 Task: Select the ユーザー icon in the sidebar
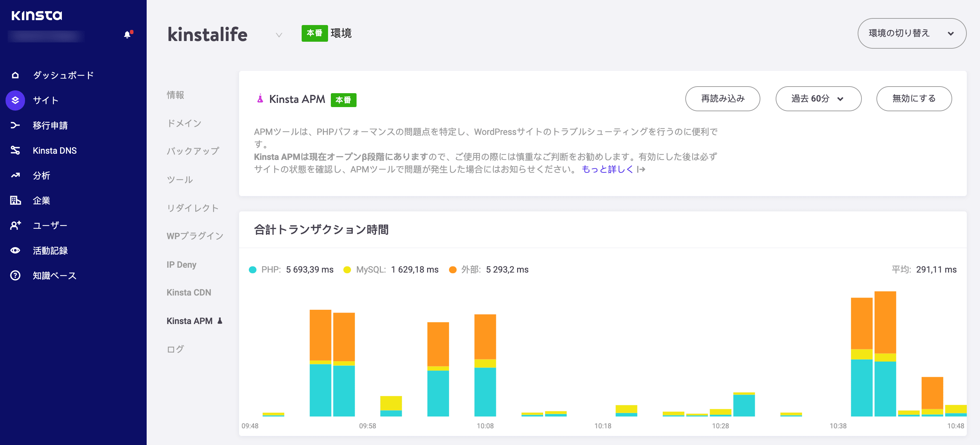click(x=15, y=225)
